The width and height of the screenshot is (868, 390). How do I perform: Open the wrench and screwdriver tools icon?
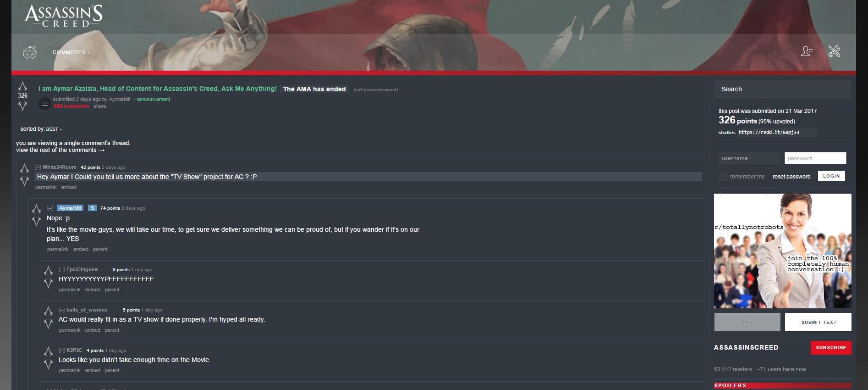[x=834, y=51]
